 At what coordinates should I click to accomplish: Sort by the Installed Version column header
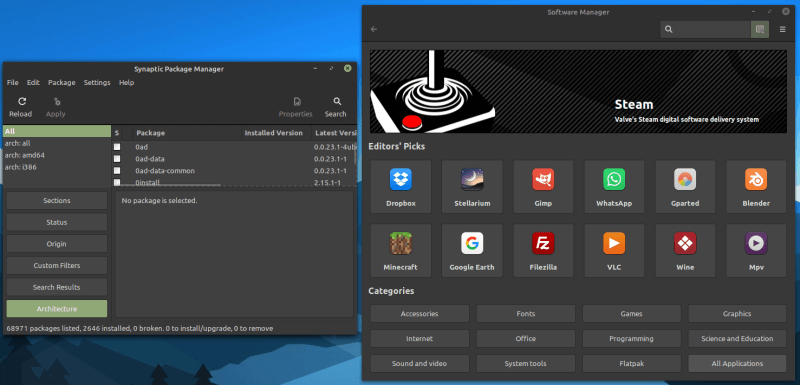pos(276,133)
